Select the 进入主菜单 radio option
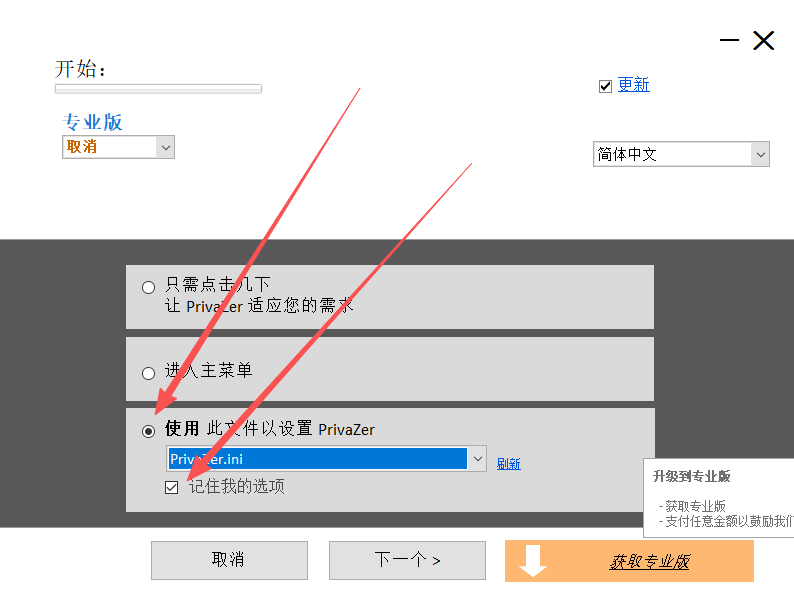The width and height of the screenshot is (794, 595). point(148,373)
